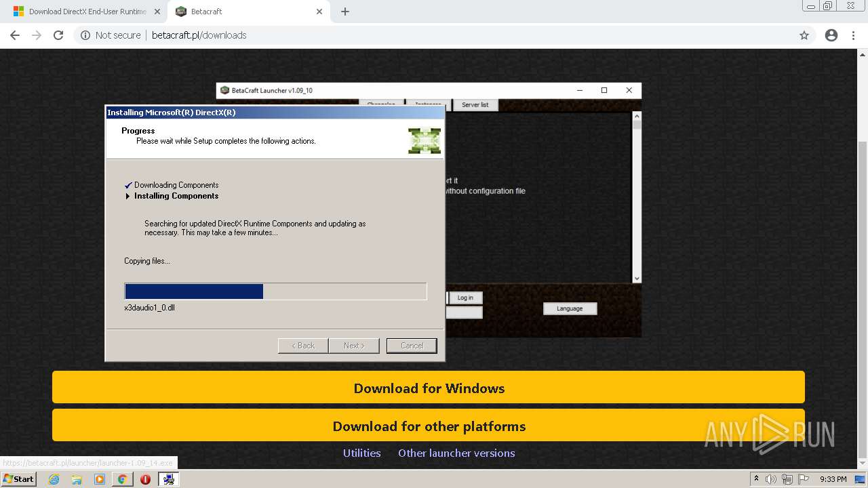
Task: Click Language button in BetaCraft Launcher
Action: (x=570, y=308)
